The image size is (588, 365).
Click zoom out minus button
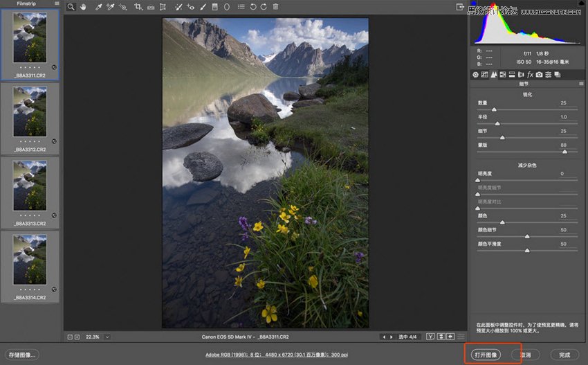[70, 337]
